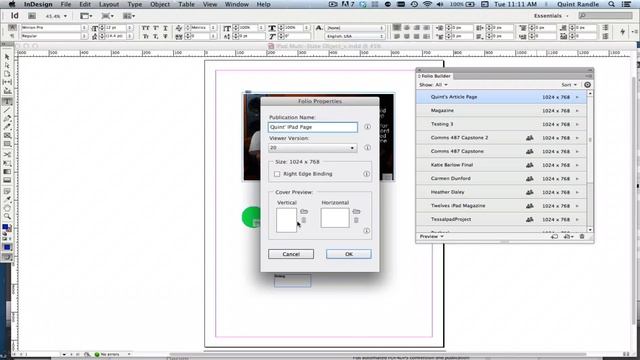Click the OK button
This screenshot has height=360, width=640.
coord(349,254)
